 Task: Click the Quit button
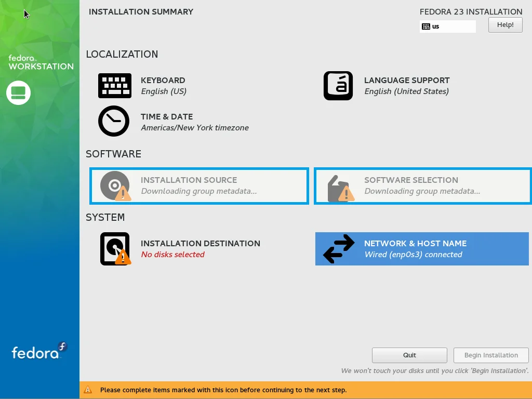(x=409, y=355)
